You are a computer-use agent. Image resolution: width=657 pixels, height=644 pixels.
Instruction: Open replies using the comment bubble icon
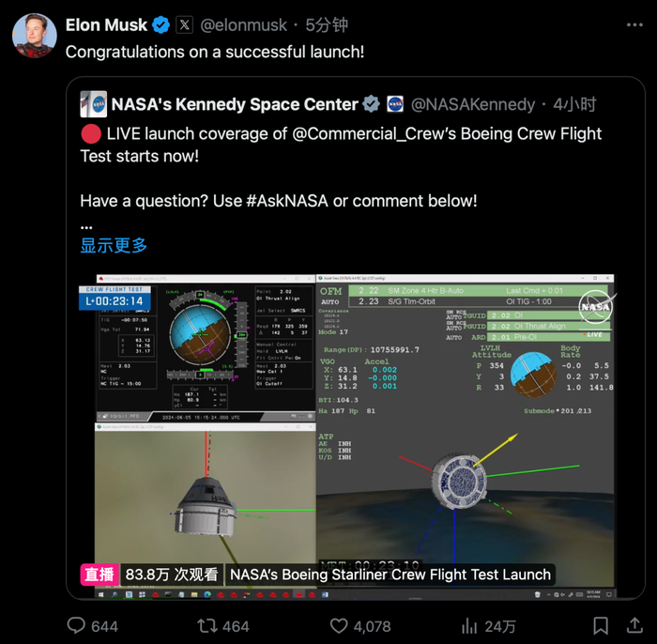(78, 625)
